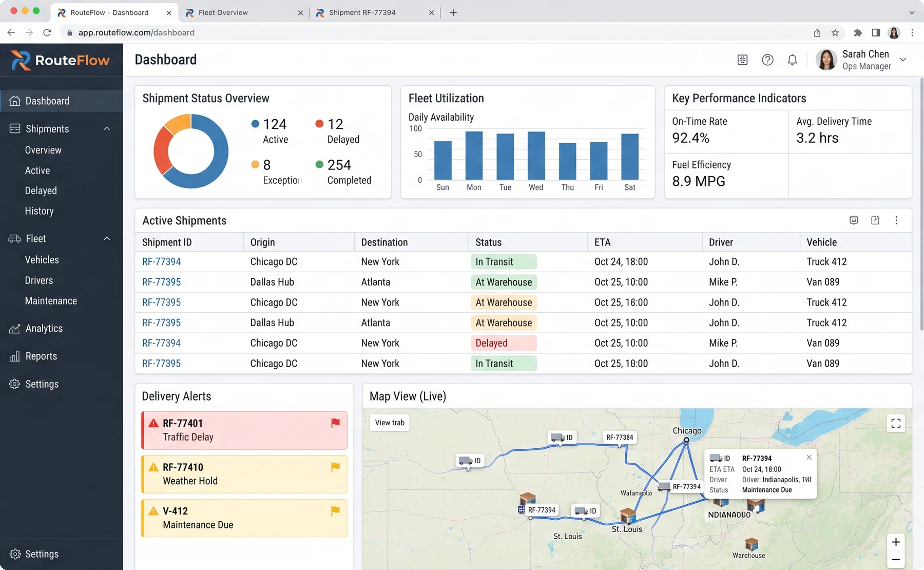Open Delayed shipments in sidebar

pos(41,191)
